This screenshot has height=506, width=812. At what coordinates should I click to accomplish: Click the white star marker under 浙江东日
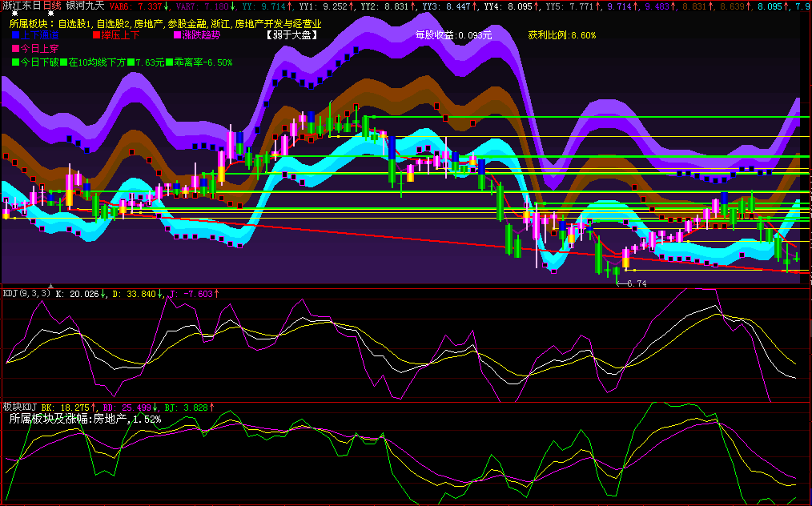[x=15, y=14]
